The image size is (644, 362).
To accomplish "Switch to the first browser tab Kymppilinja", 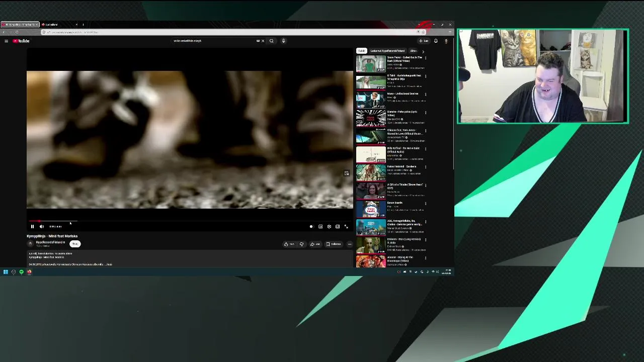I will [19, 25].
